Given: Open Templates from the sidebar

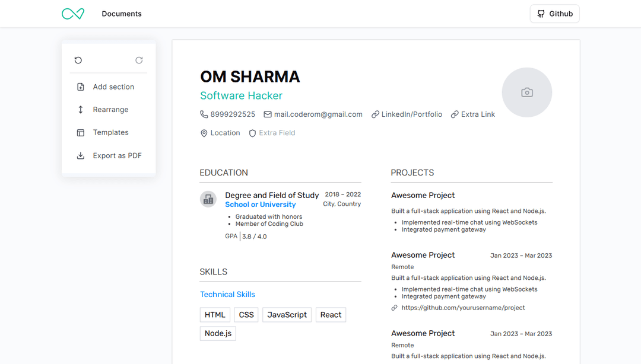Looking at the screenshot, I should [110, 133].
